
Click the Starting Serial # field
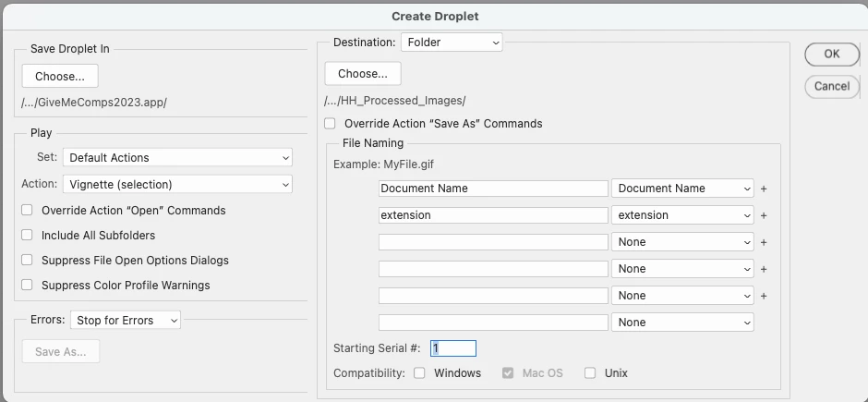452,348
